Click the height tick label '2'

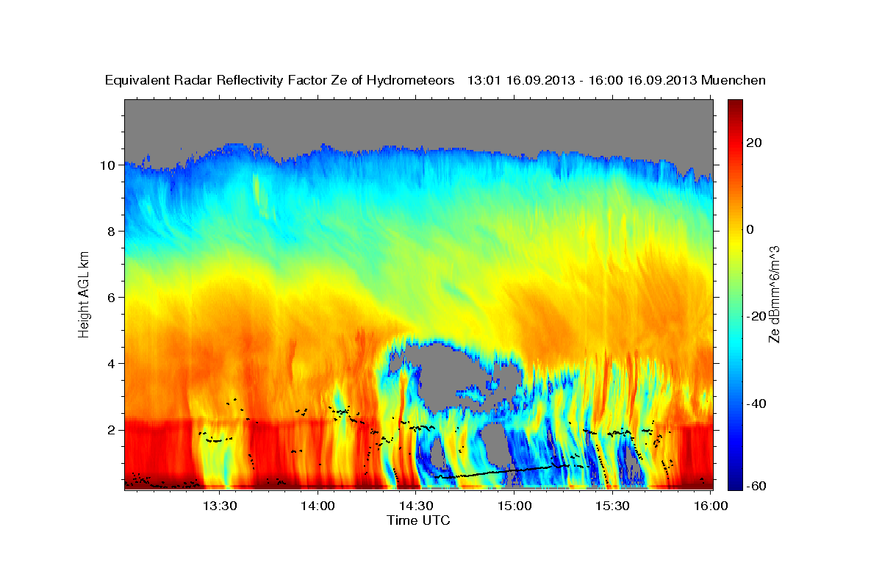tap(112, 430)
